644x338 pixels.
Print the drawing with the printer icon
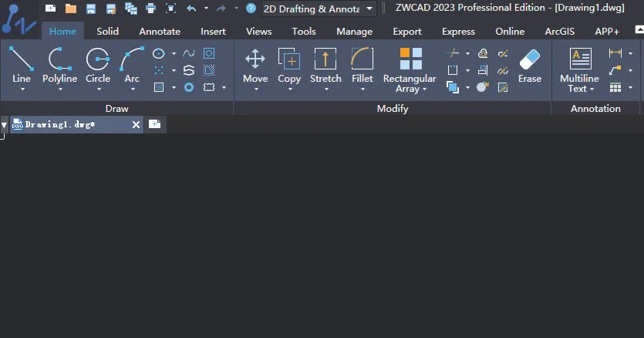click(x=150, y=8)
